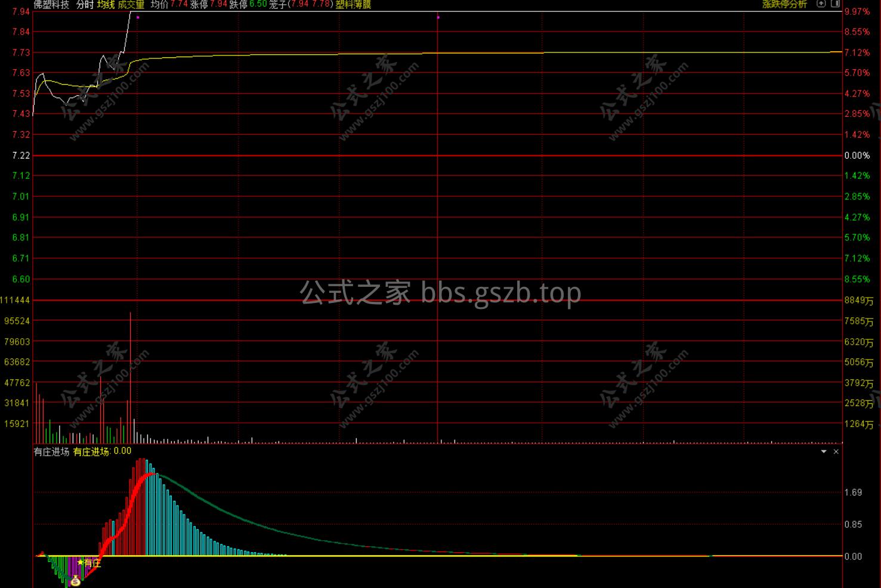881x588 pixels.
Task: Click the yellow star 有庄 marker
Action: [89, 562]
